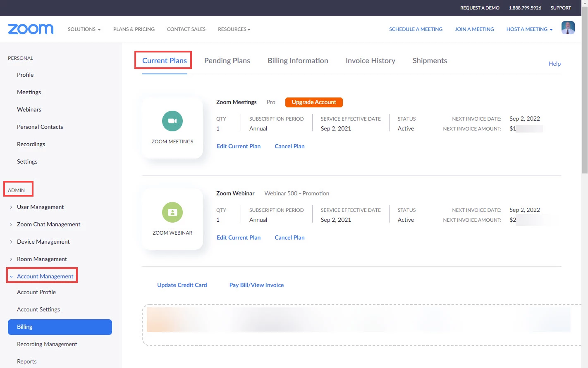Screen dimensions: 588x368
Task: Click Contact Sales in the header
Action: coord(186,29)
